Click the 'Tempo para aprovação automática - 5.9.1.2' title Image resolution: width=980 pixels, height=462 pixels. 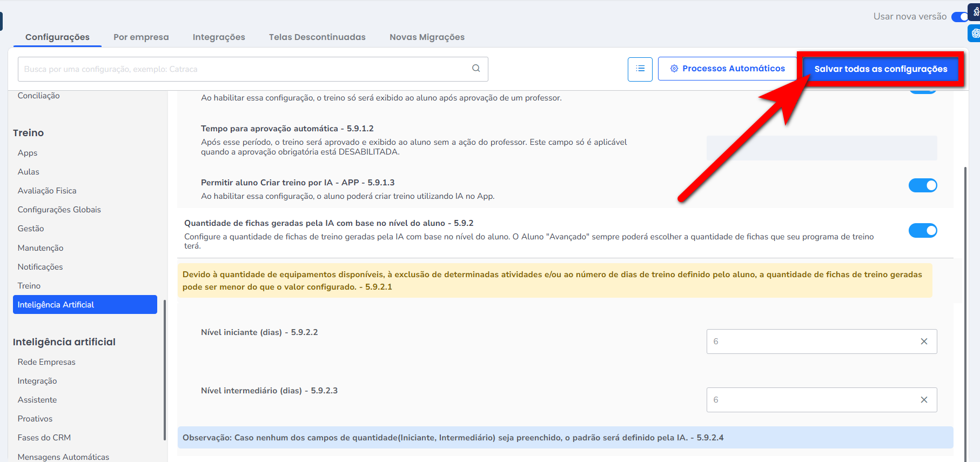coord(287,129)
